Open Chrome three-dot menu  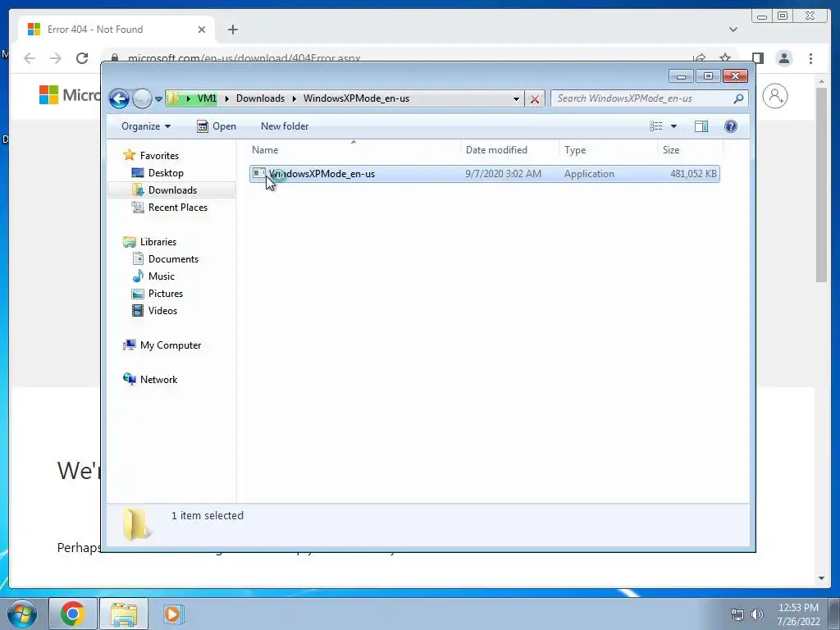pos(811,58)
